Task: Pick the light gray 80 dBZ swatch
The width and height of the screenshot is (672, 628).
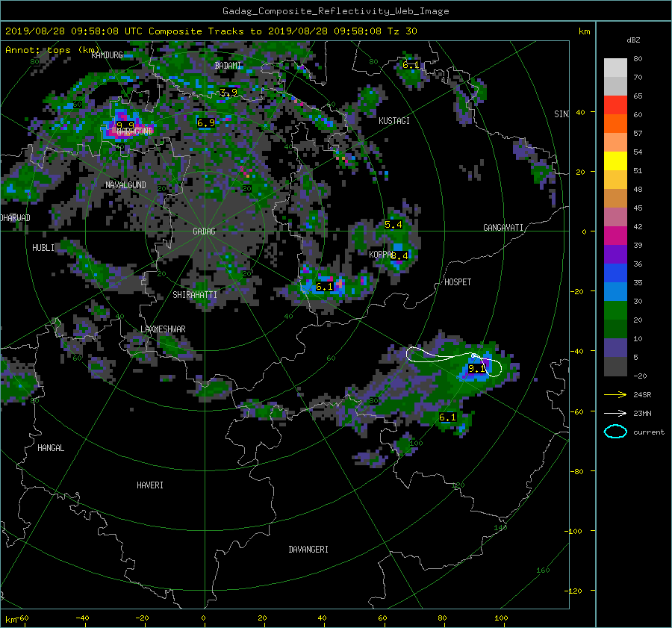Action: (x=615, y=67)
